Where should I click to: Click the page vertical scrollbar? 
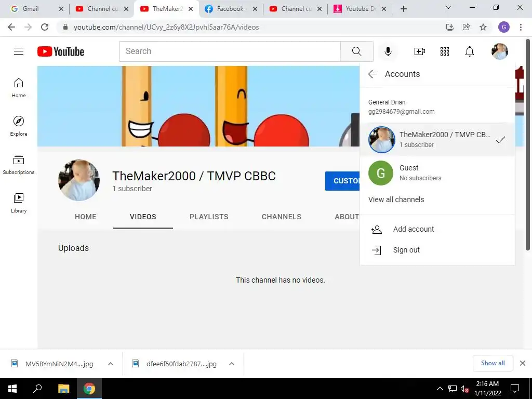[x=528, y=146]
